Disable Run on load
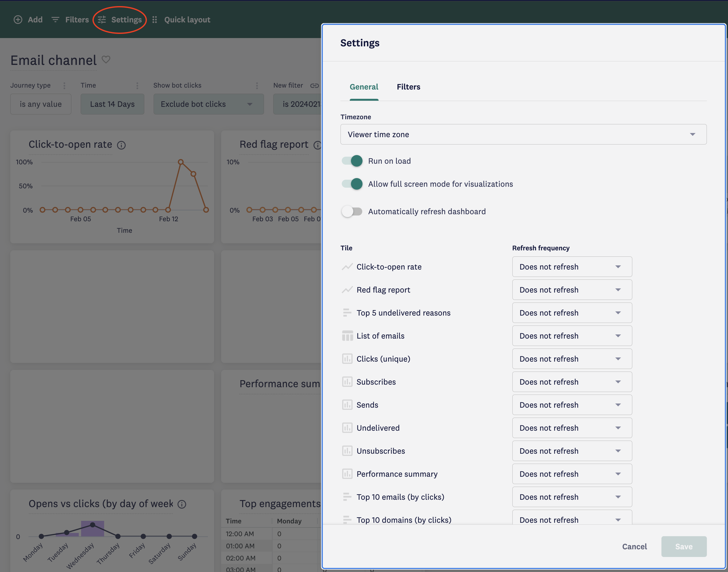Viewport: 728px width, 572px height. [351, 161]
